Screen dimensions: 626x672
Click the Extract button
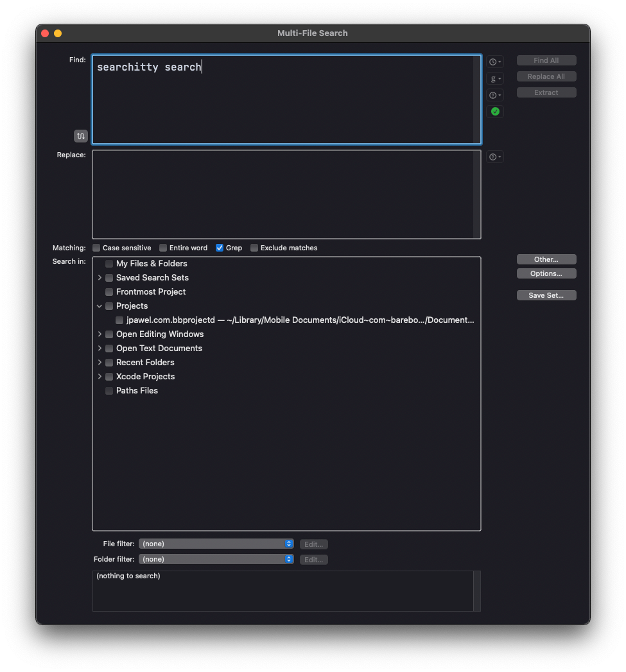pyautogui.click(x=546, y=92)
